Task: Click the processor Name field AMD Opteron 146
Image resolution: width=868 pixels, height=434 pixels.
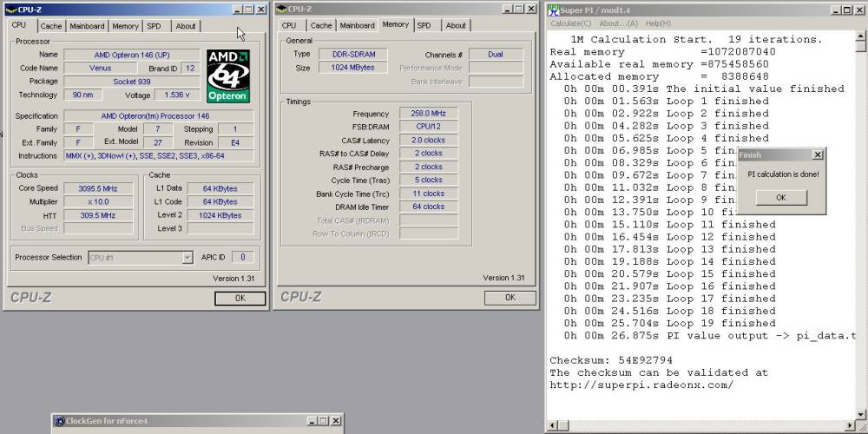Action: 132,55
